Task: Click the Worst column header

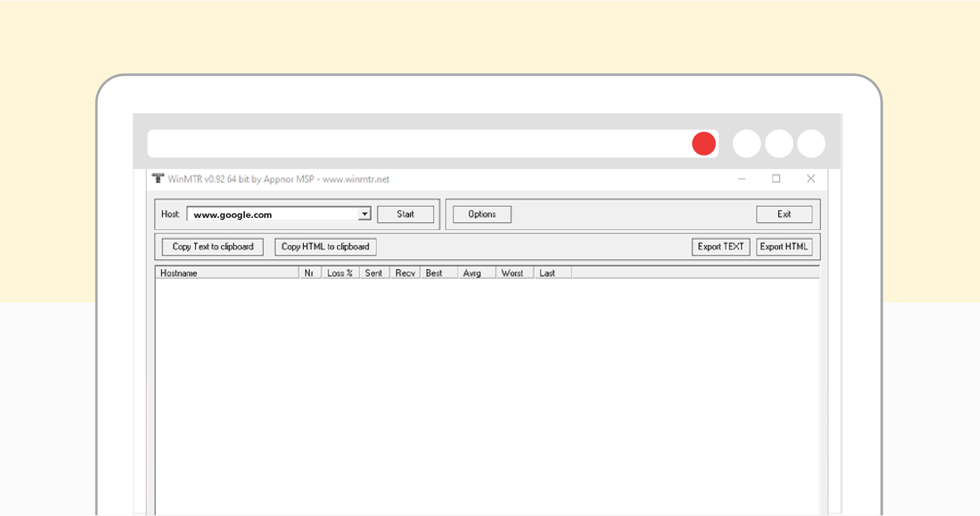Action: coord(515,273)
